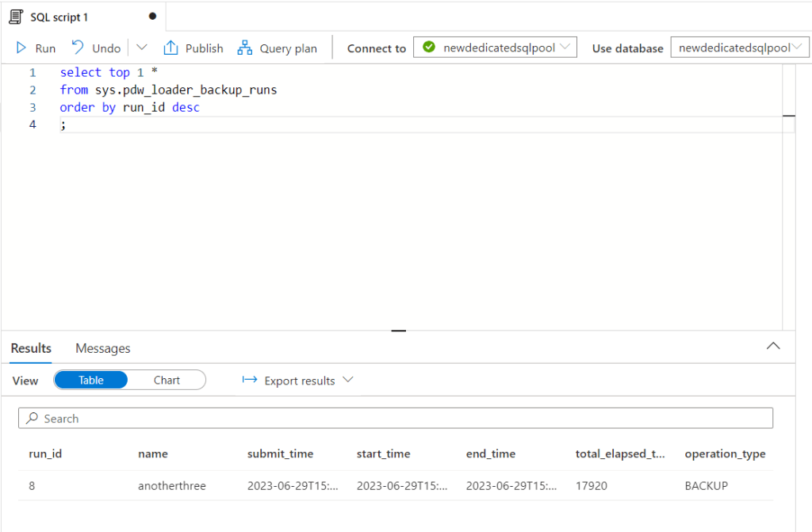Image resolution: width=812 pixels, height=532 pixels.
Task: Click the Undo arrow icon
Action: (x=78, y=48)
